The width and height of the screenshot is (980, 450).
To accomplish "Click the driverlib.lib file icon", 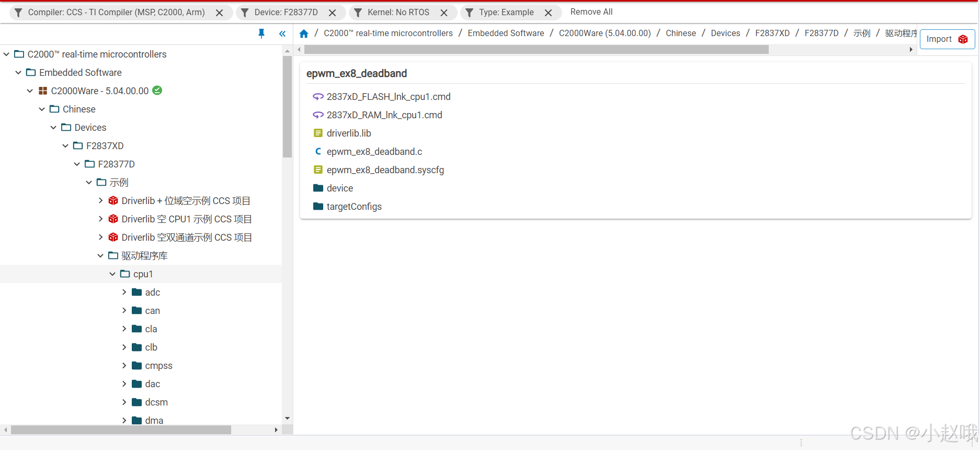I will (318, 133).
